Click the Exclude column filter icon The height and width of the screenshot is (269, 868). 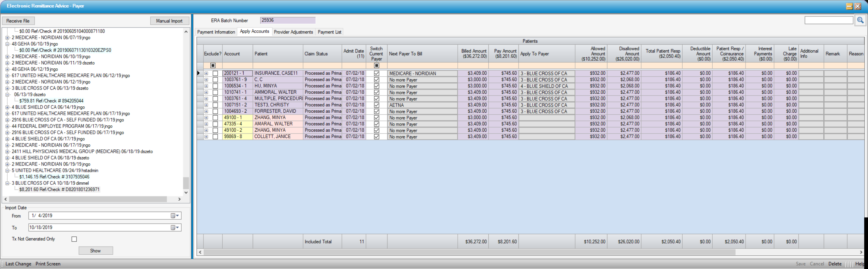pyautogui.click(x=213, y=66)
